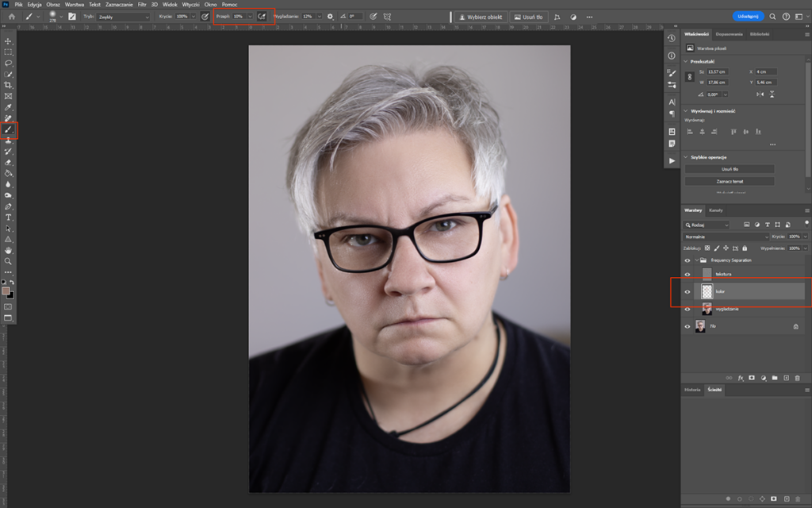The width and height of the screenshot is (812, 508).
Task: Activate the Type tool
Action: click(x=9, y=217)
